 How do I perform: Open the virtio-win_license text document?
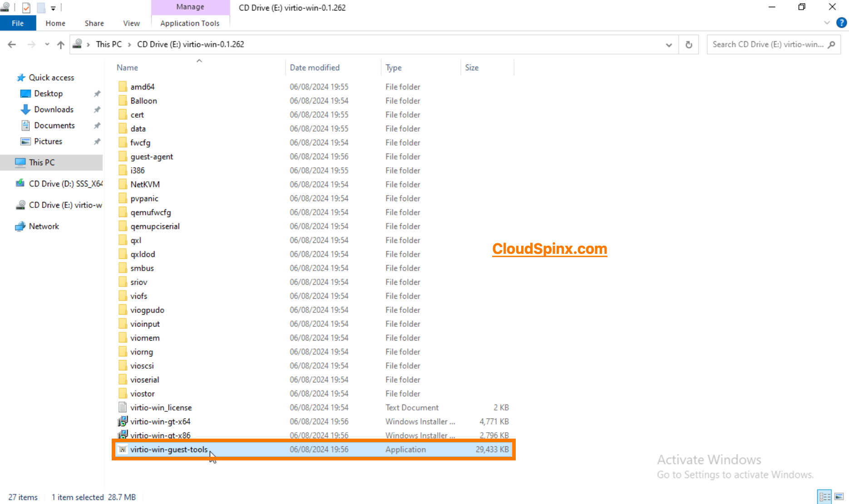[x=161, y=407]
